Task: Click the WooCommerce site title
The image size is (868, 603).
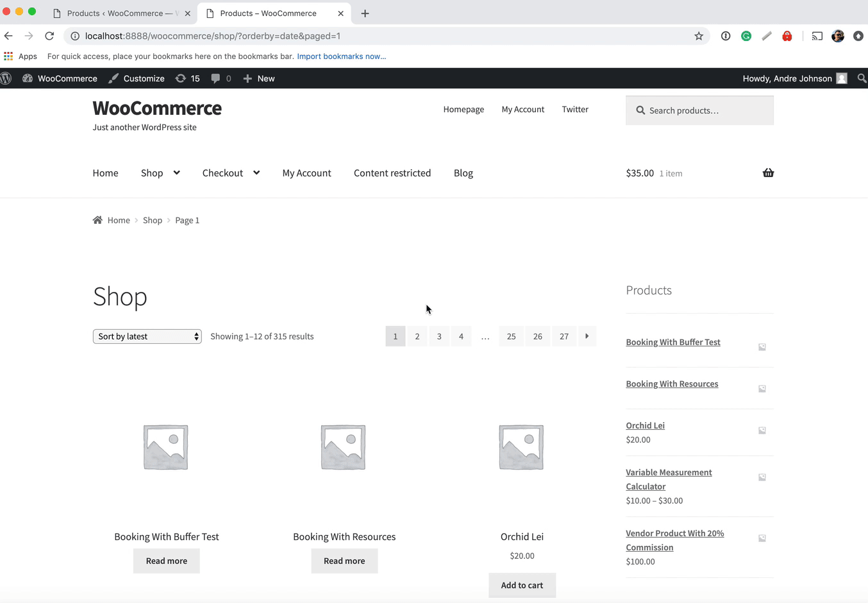Action: point(157,108)
